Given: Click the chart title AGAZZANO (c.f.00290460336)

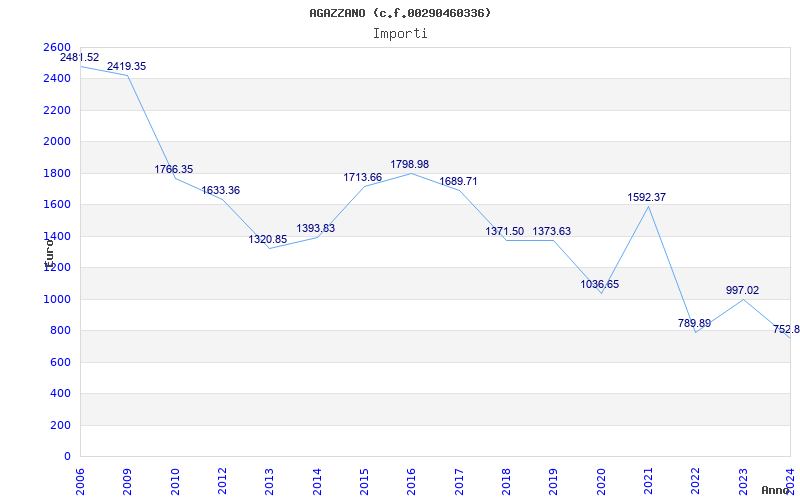Looking at the screenshot, I should 400,13.
